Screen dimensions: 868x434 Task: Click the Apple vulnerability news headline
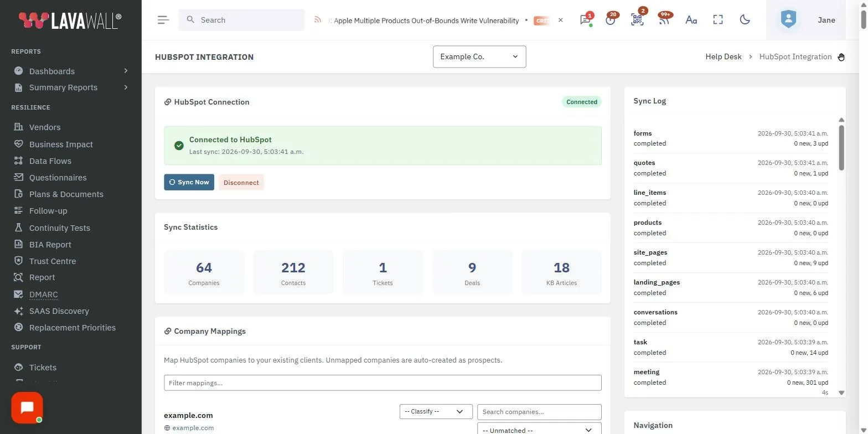(x=426, y=20)
